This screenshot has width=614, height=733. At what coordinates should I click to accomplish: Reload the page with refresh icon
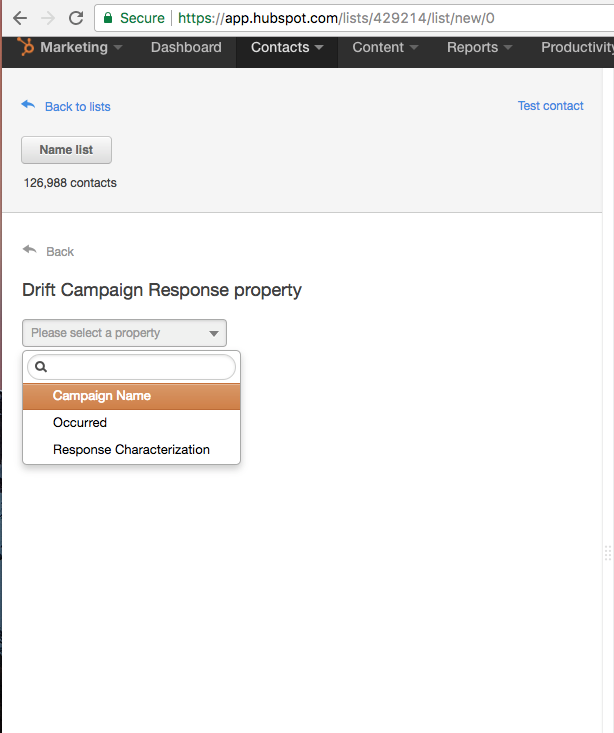(x=76, y=18)
